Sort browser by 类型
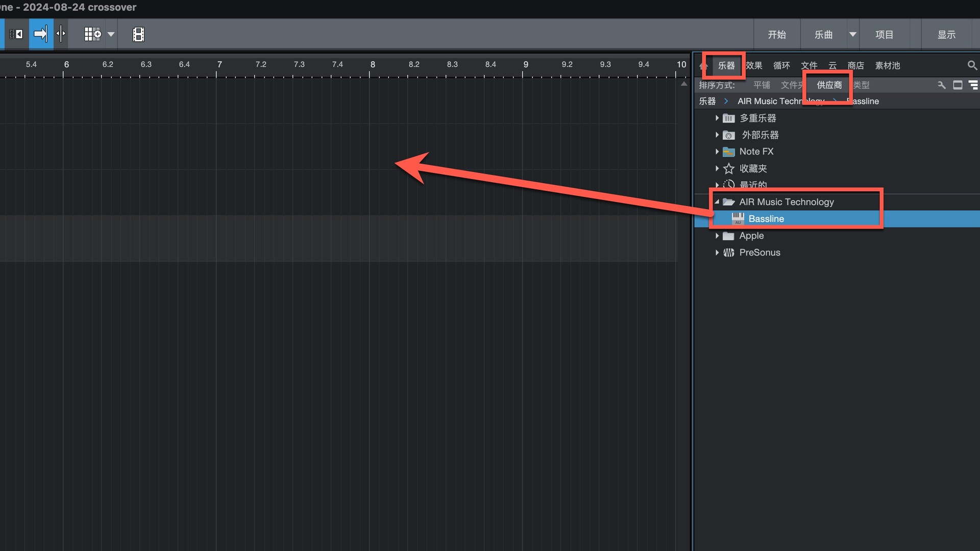 [x=862, y=85]
